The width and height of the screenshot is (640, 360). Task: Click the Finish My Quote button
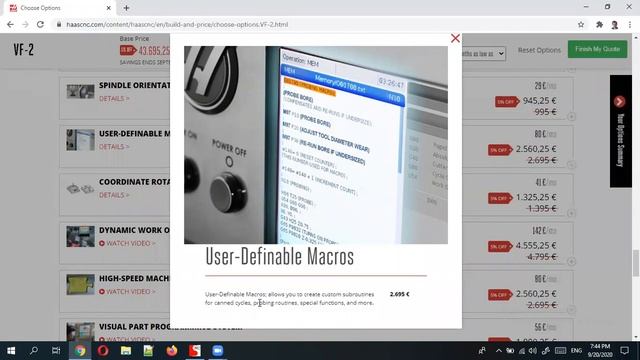597,49
